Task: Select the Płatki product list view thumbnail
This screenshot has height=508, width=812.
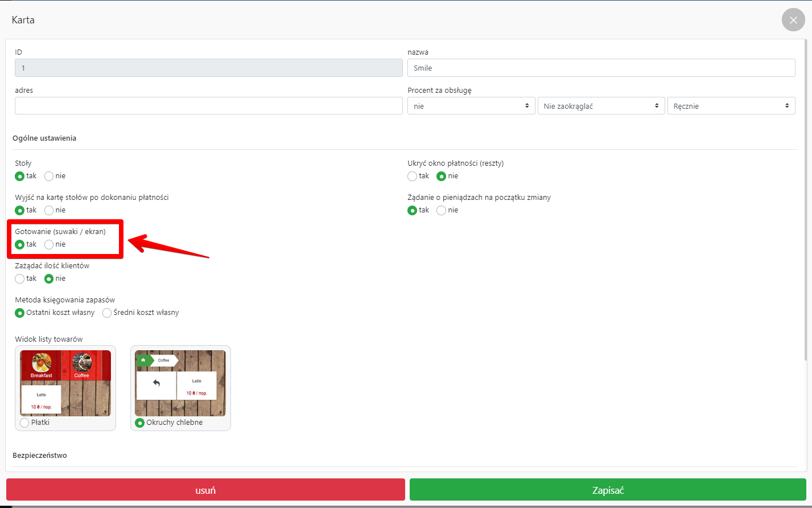Action: [x=65, y=383]
